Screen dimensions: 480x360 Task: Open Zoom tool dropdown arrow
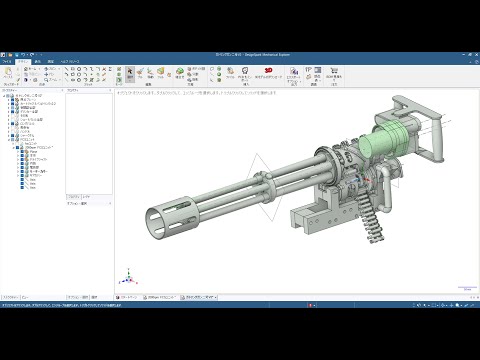tap(59, 80)
